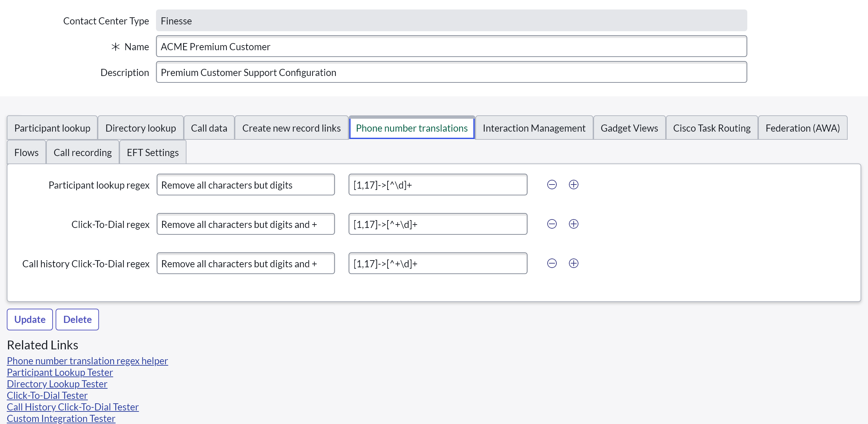
Task: Edit the Participant lookup regex pattern field
Action: (437, 185)
